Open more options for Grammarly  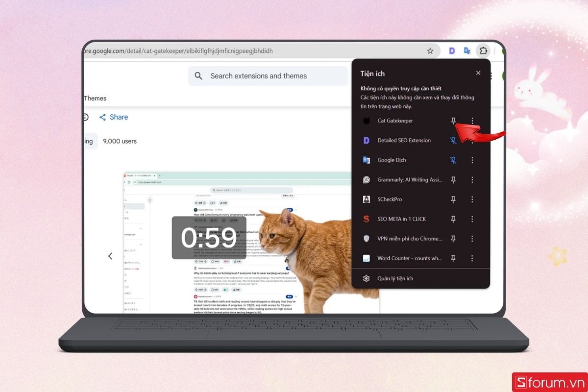coord(472,180)
